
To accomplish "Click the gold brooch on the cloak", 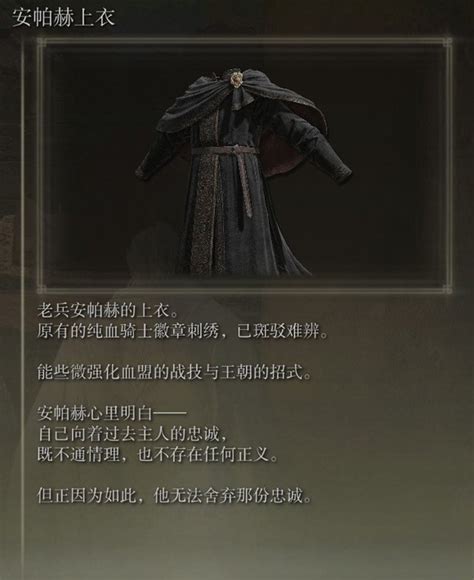I will (x=236, y=79).
